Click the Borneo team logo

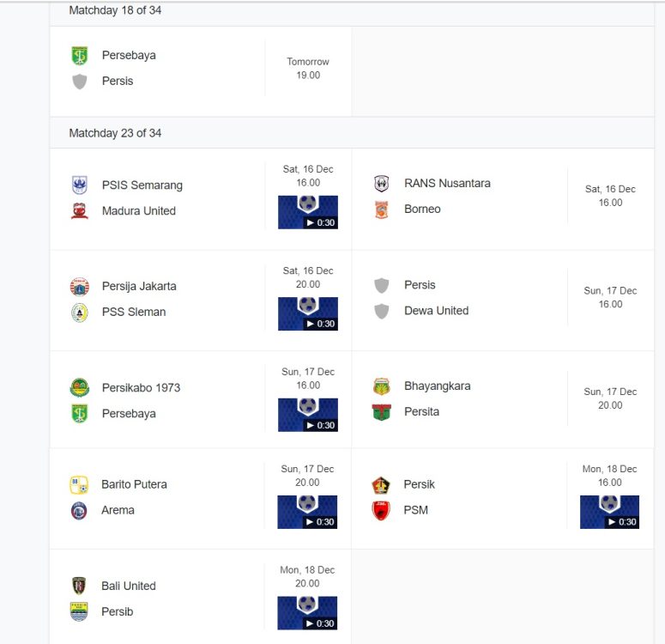pos(381,210)
